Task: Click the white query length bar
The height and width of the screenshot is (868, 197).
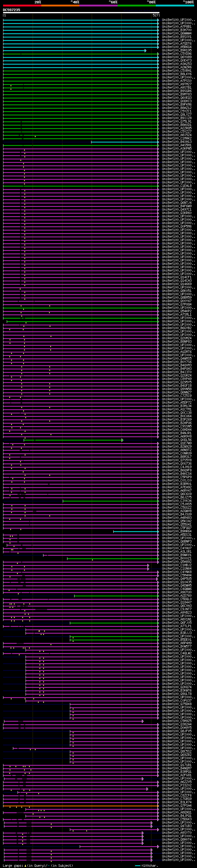Action: tap(81, 13)
